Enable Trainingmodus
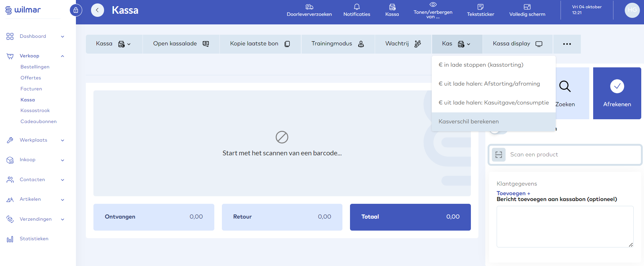Screen dimensions: 644x266 pyautogui.click(x=338, y=44)
